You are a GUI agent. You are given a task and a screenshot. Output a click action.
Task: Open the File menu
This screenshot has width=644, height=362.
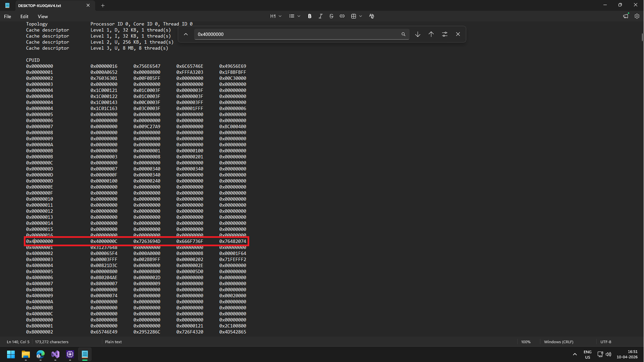coord(7,16)
